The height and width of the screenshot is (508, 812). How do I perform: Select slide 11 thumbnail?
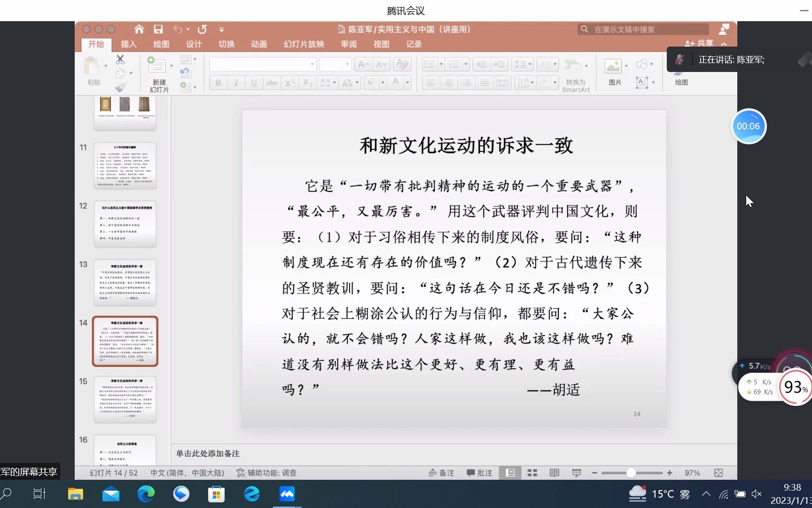coord(125,166)
